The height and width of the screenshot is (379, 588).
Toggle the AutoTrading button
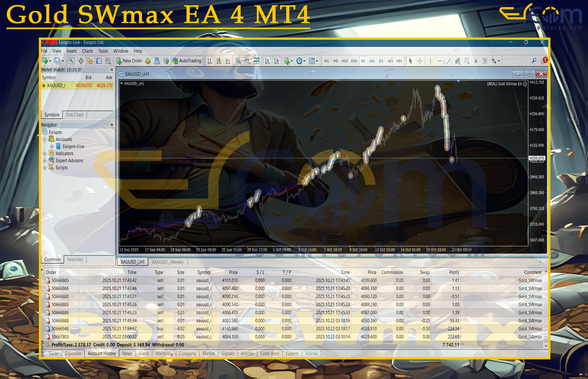pos(187,61)
